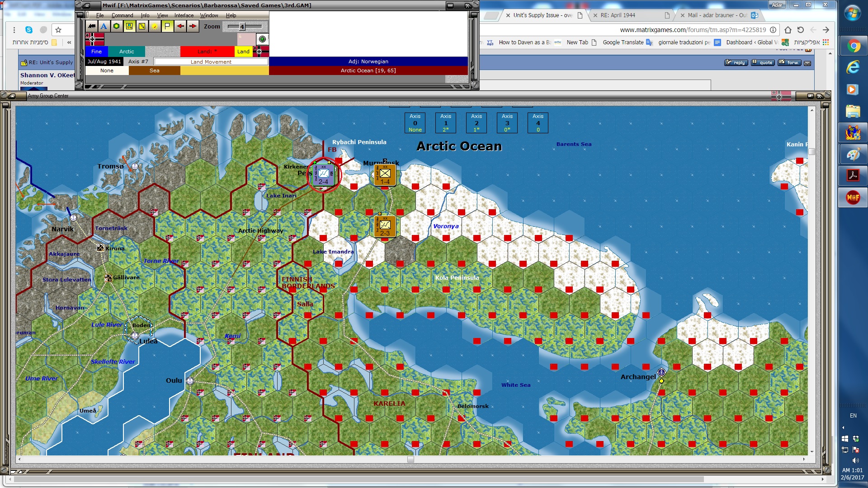Open the Interface menu
Viewport: 868px width, 488px height.
click(184, 15)
